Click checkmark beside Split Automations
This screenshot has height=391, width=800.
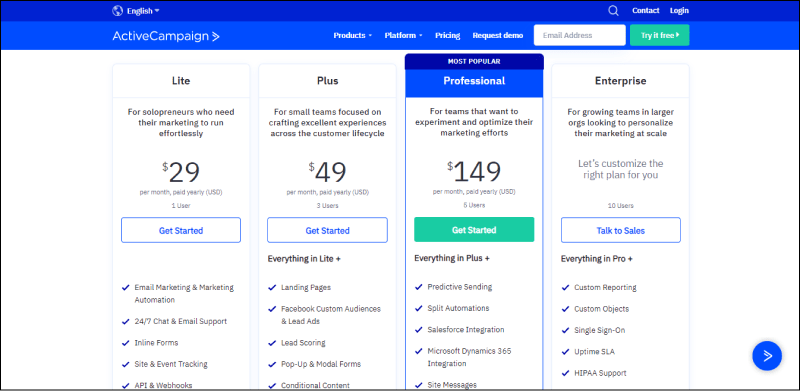click(x=419, y=308)
